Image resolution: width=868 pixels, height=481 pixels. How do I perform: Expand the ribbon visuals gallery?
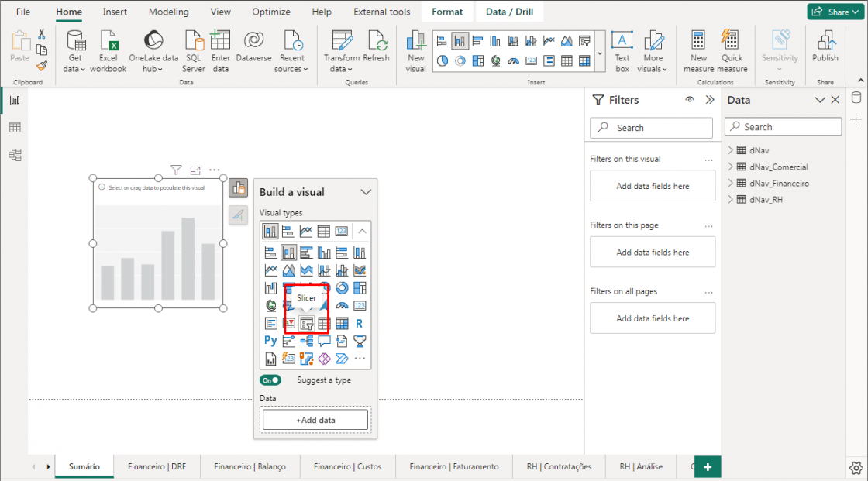(601, 53)
